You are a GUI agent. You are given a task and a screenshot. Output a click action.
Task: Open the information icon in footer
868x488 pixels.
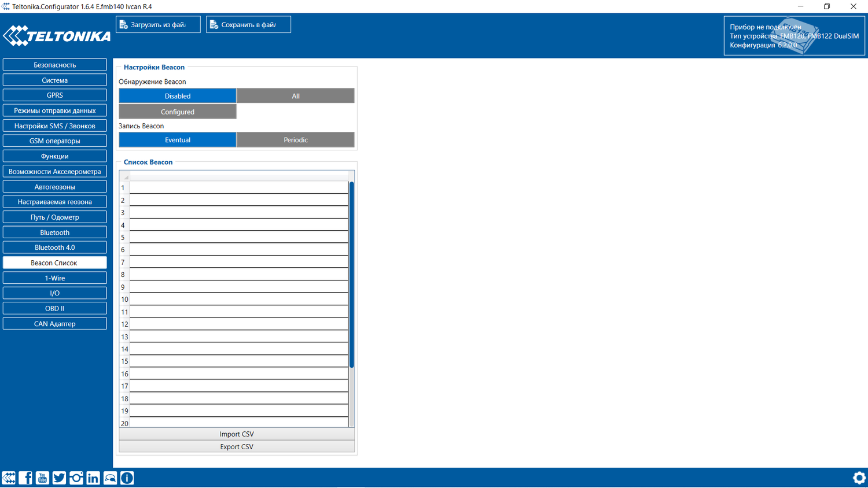[x=127, y=478]
